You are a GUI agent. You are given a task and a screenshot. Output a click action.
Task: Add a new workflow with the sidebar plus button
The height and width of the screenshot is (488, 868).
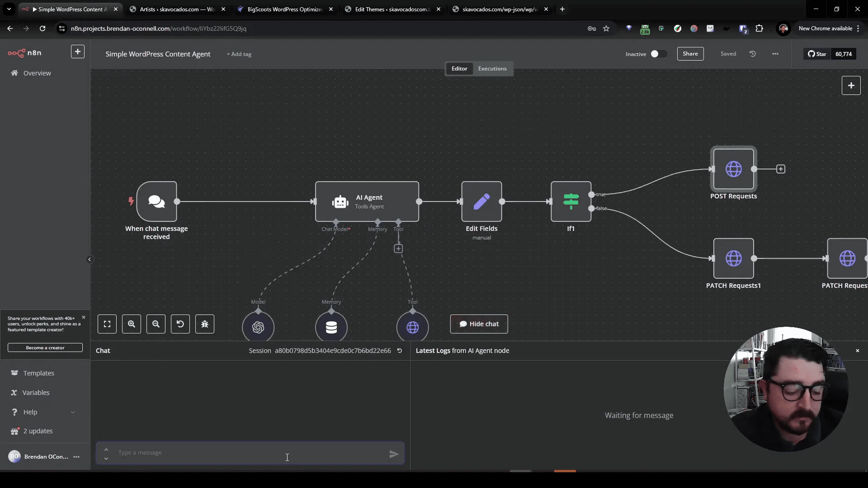[x=78, y=52]
